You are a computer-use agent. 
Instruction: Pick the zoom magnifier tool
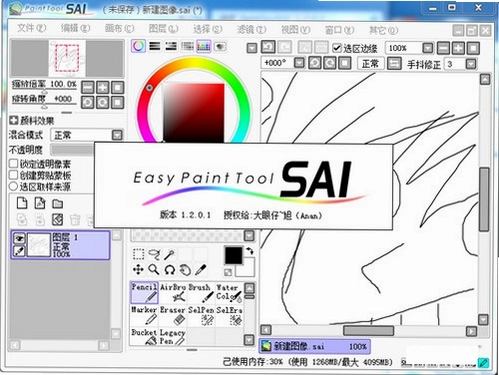(x=154, y=269)
